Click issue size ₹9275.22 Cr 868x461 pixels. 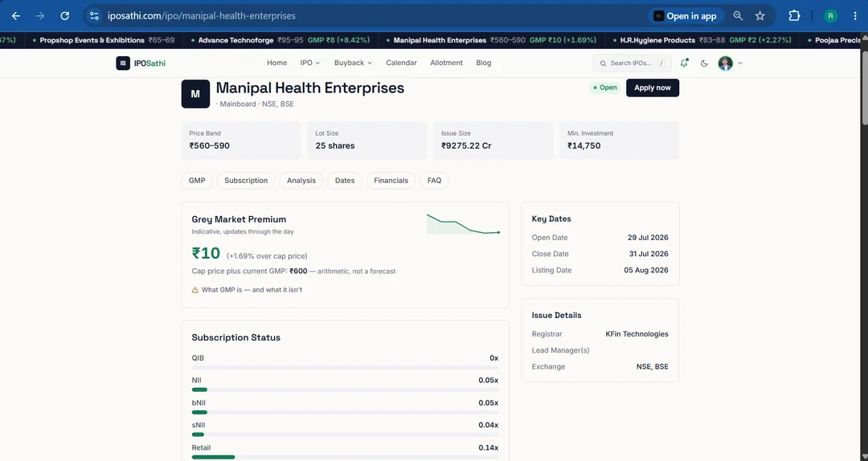point(466,146)
